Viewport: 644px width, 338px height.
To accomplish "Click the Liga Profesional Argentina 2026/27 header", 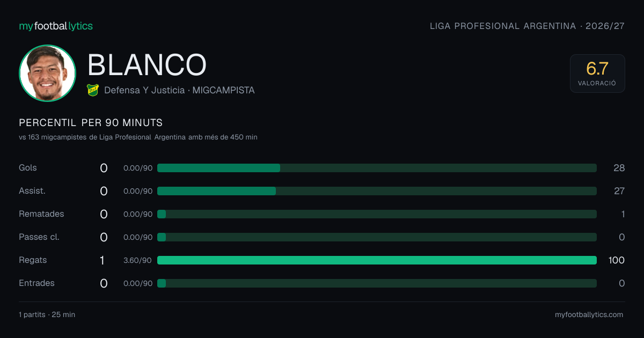I will pyautogui.click(x=528, y=26).
